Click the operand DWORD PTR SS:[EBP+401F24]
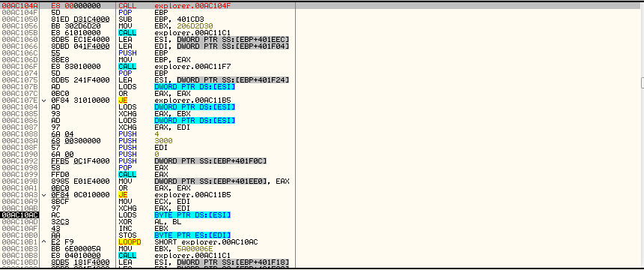This screenshot has width=644, height=270. (233, 79)
